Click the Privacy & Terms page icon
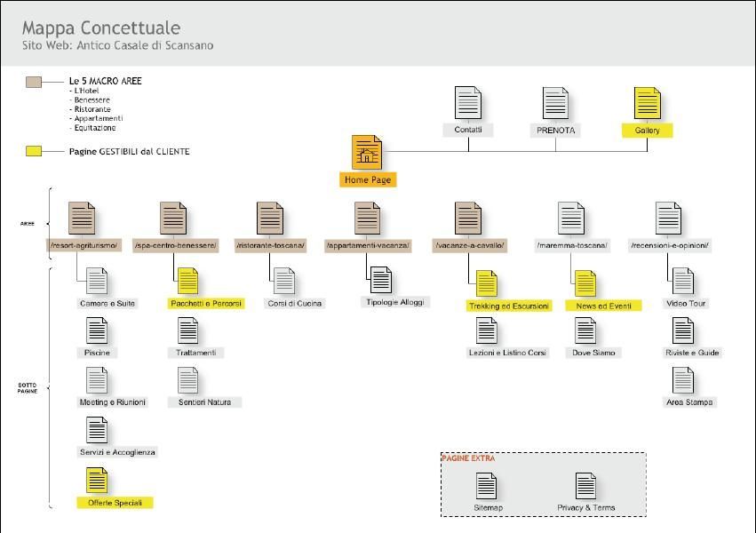Screen dimensions: 756x533 click(x=585, y=485)
